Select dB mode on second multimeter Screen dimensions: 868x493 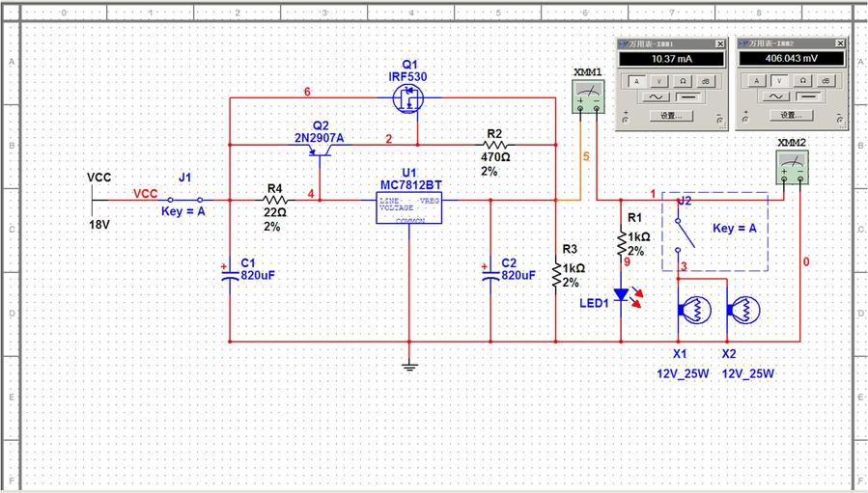click(x=826, y=81)
